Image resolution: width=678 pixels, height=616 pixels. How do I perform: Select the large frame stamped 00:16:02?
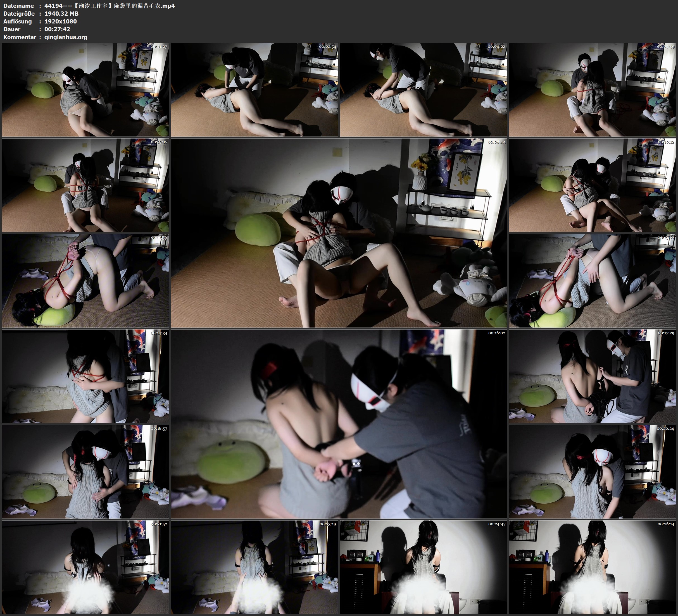coord(339,424)
